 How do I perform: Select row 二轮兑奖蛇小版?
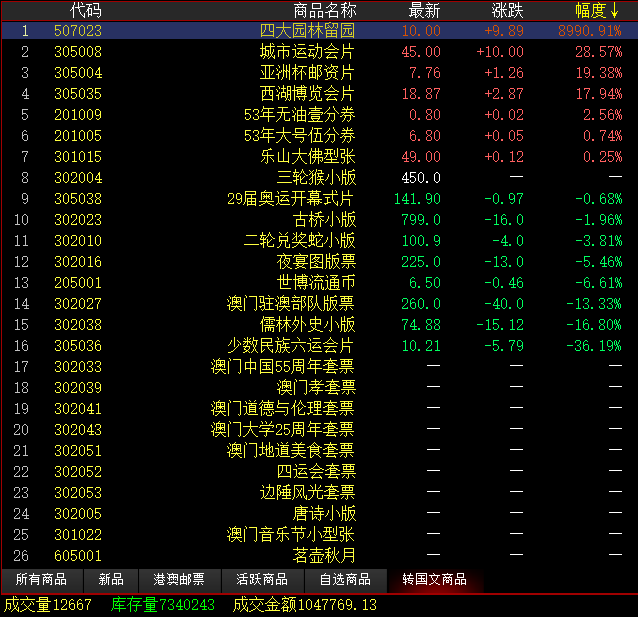pos(319,241)
